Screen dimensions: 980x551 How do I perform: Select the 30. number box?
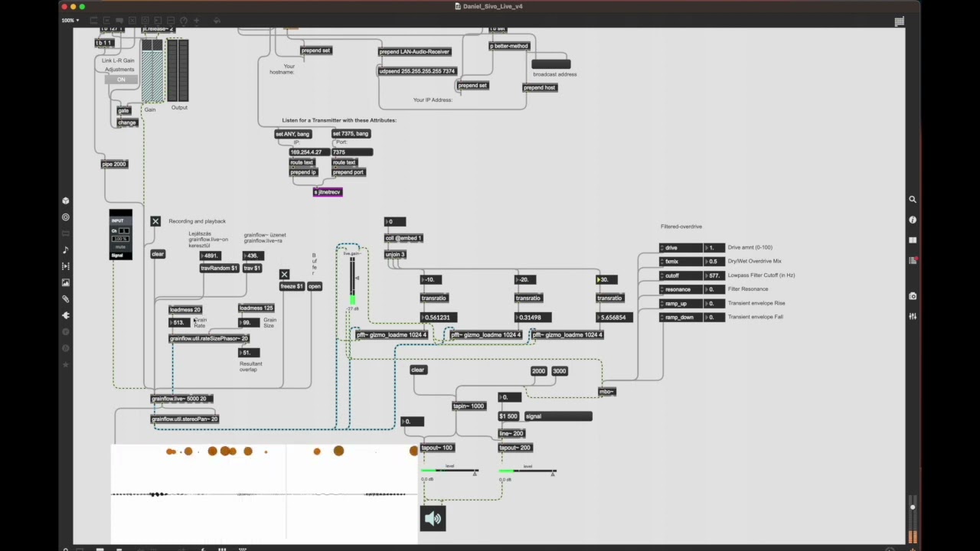(607, 280)
